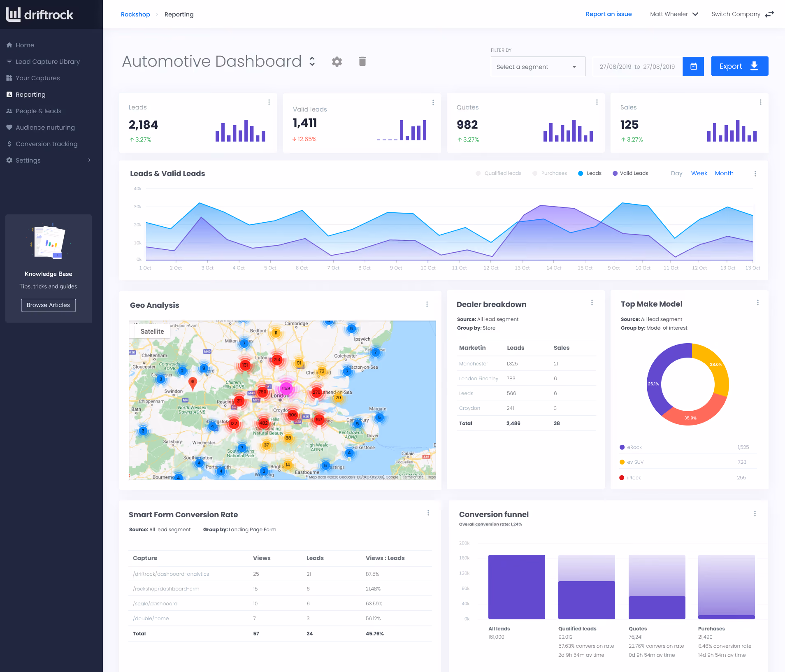This screenshot has width=785, height=672.
Task: Click the Conversion tracking dollar icon
Action: tap(9, 144)
